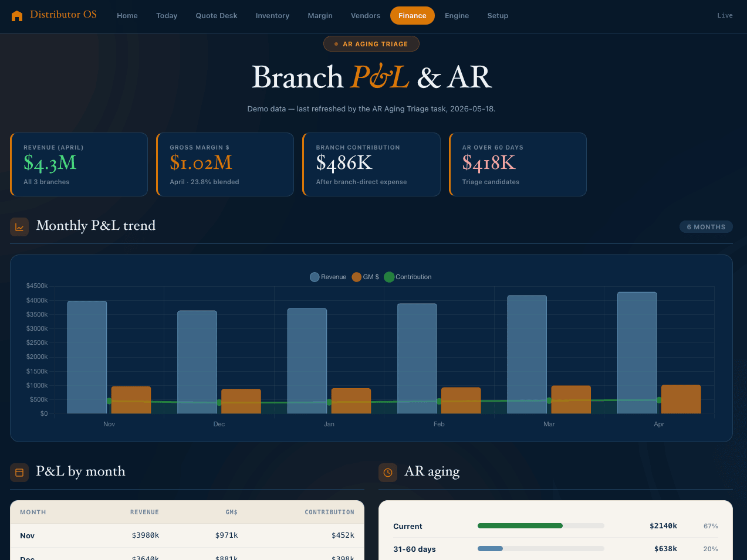Click the Dec GM $ orange bar
This screenshot has width=747, height=560.
pos(241,401)
